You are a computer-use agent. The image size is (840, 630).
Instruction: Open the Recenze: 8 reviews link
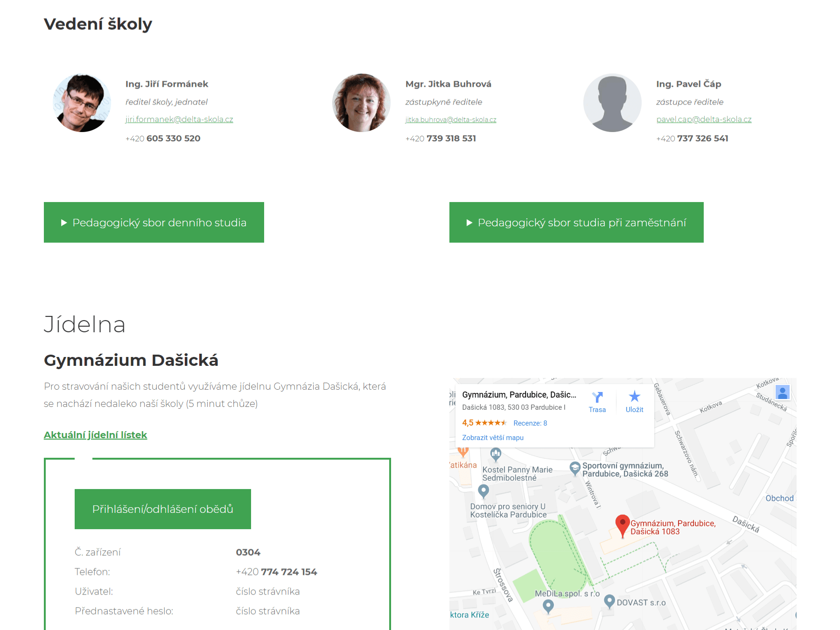tap(530, 423)
